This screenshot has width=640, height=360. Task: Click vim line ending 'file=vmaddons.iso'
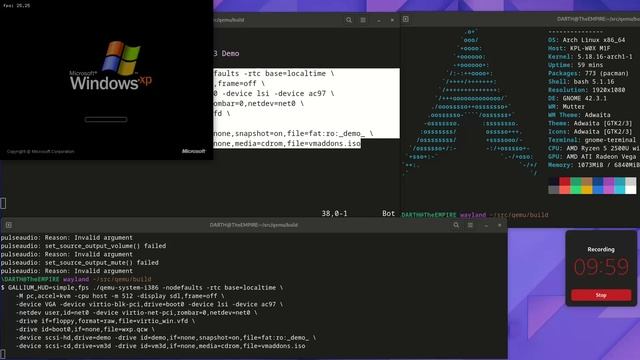287,143
